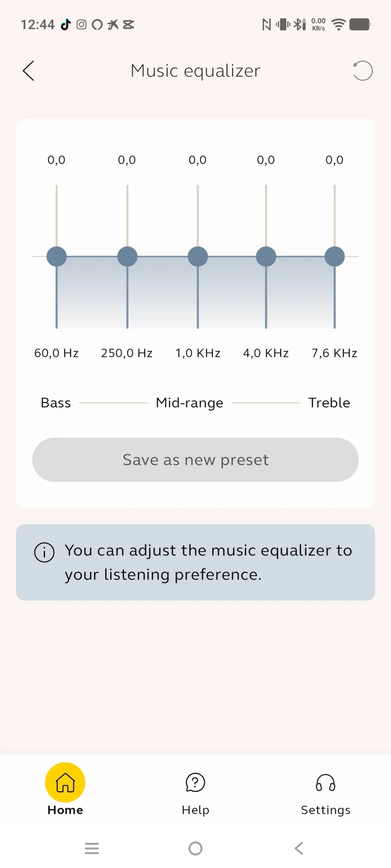Select the 4,0 KHz slider knob
The width and height of the screenshot is (391, 868).
coord(266,257)
